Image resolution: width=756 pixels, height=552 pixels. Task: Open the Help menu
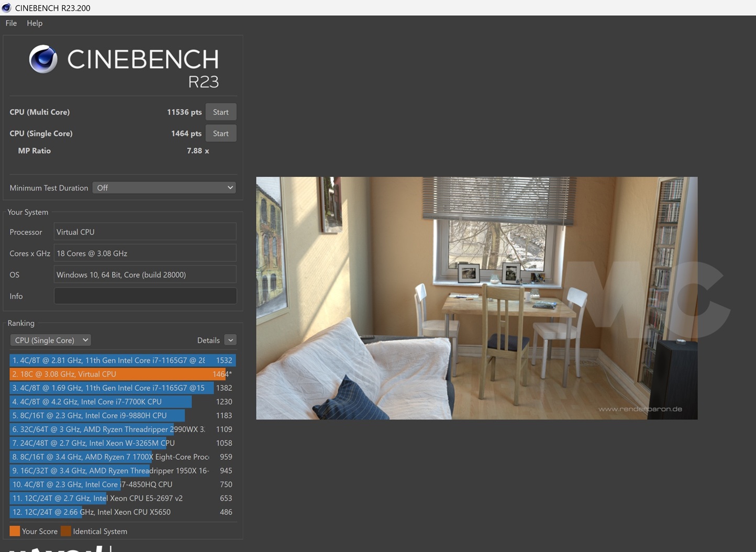pos(35,23)
